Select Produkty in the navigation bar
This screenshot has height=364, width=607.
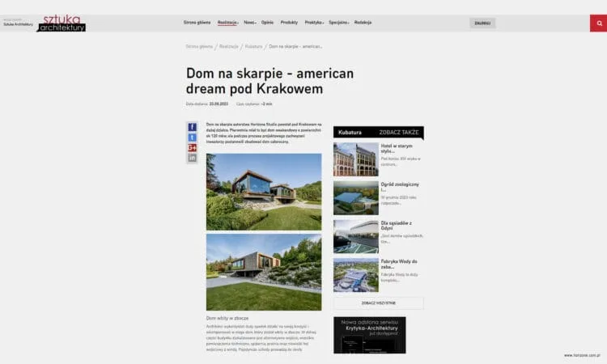(289, 23)
